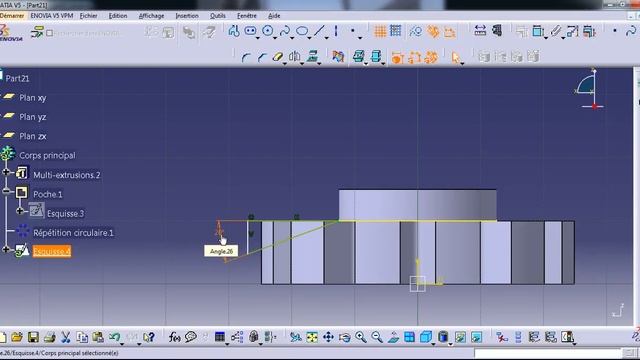Cut selection with the scissors icon

click(66, 337)
